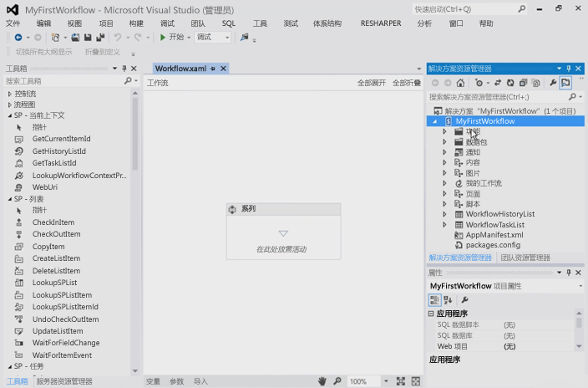Image resolution: width=588 pixels, height=388 pixels.
Task: Expand WorkflowHistoryList tree node
Action: click(444, 214)
